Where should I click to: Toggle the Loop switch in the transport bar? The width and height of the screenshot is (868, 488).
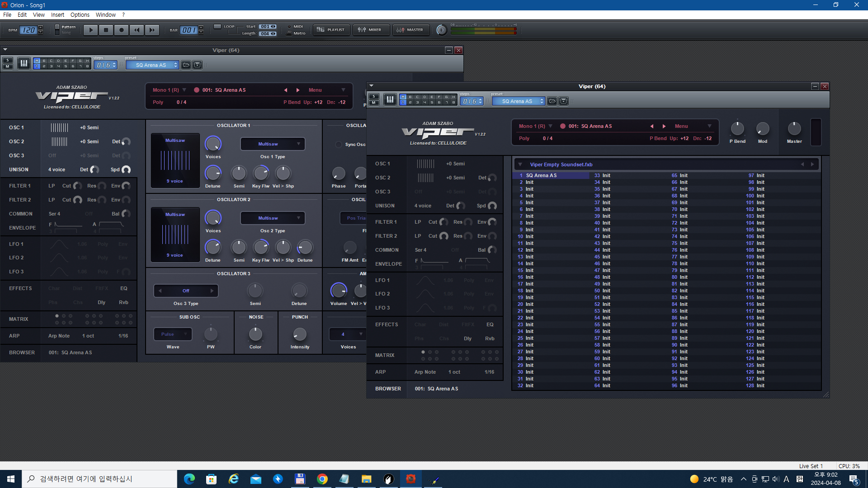tap(217, 27)
